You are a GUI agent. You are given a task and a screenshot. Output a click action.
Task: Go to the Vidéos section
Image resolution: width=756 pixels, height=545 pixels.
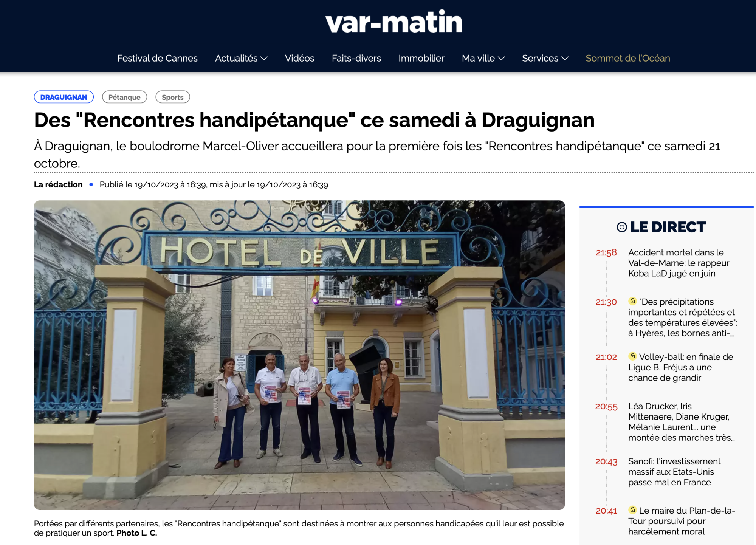[299, 58]
